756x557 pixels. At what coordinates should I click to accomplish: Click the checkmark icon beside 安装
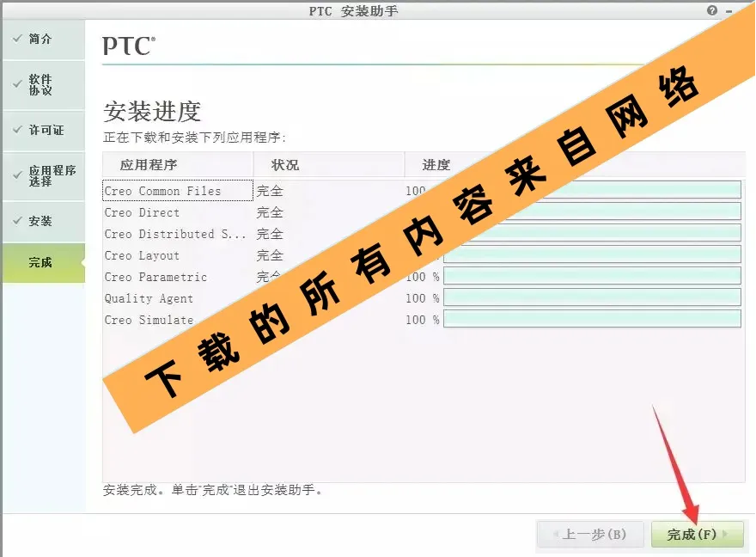point(17,221)
